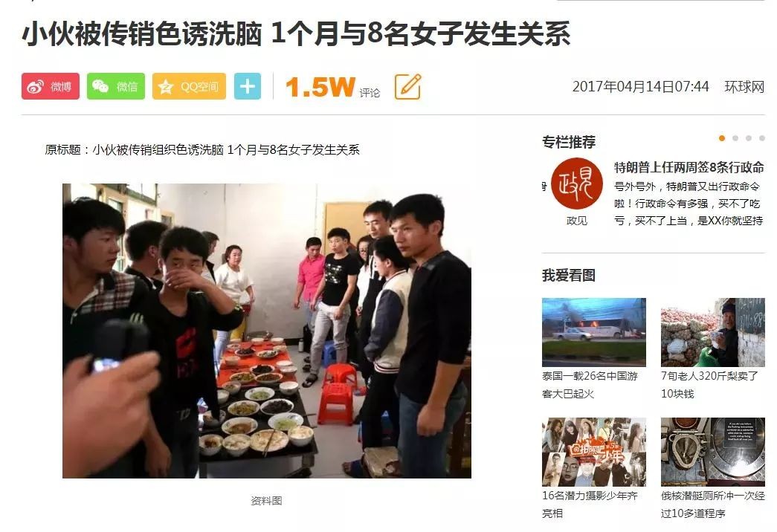Select first orange carousel dot

[x=722, y=138]
